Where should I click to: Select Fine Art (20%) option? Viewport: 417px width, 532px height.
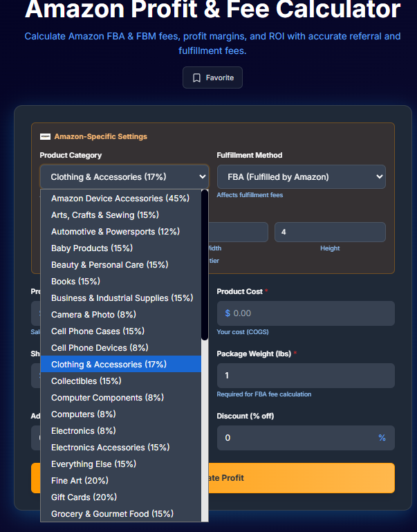(121, 481)
